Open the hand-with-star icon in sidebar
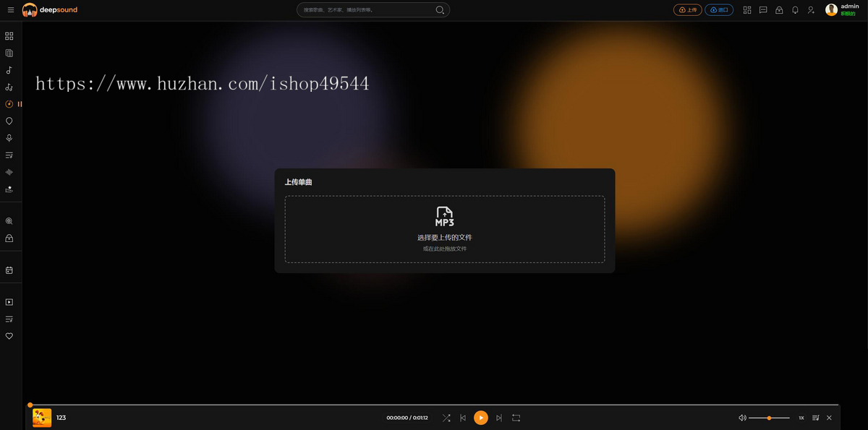The width and height of the screenshot is (868, 430). click(x=9, y=189)
